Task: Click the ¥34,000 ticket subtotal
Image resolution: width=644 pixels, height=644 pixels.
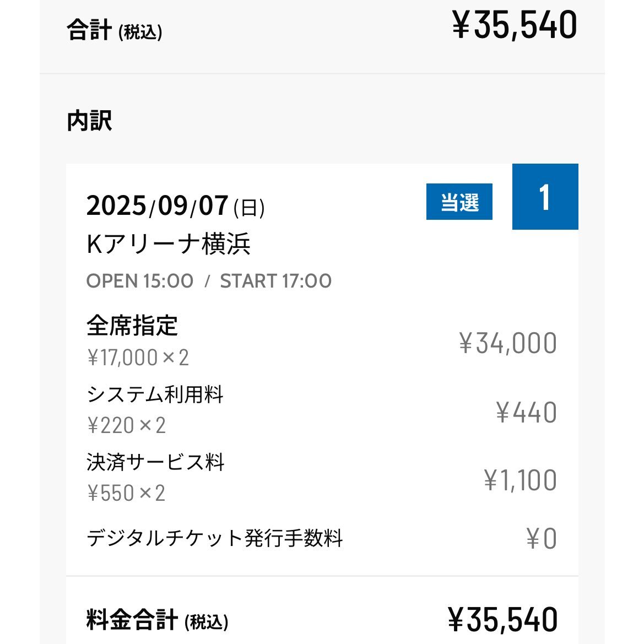Action: click(507, 343)
